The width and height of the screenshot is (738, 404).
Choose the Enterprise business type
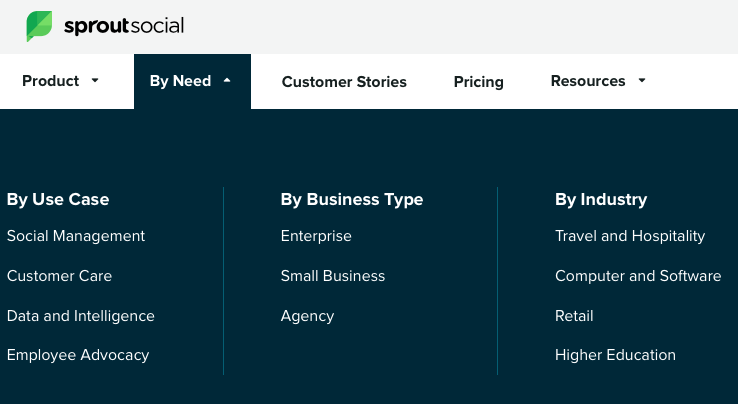pos(316,236)
